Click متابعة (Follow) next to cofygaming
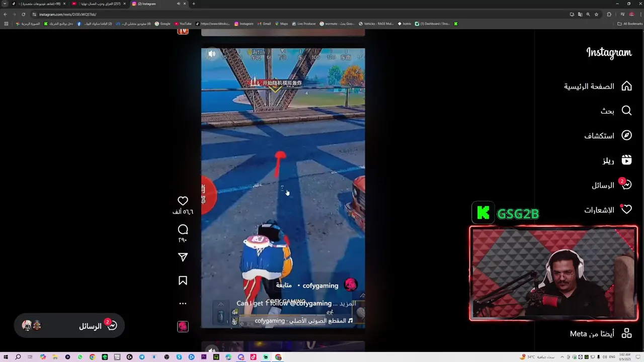The height and width of the screenshot is (362, 644). click(284, 285)
